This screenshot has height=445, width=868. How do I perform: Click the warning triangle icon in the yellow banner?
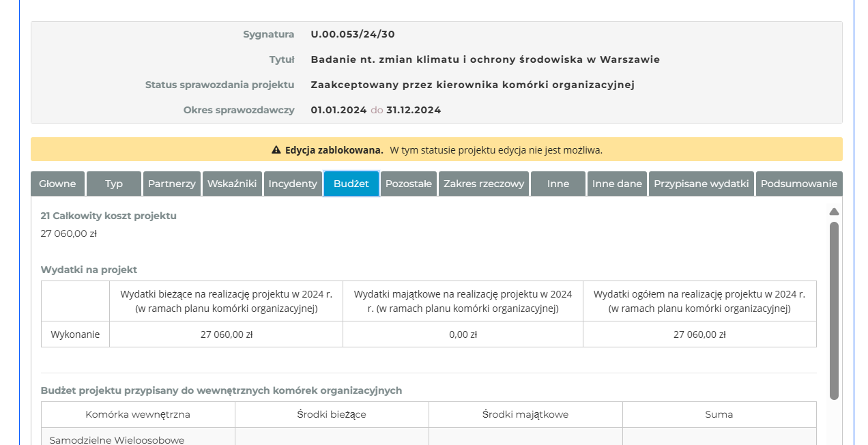(276, 150)
